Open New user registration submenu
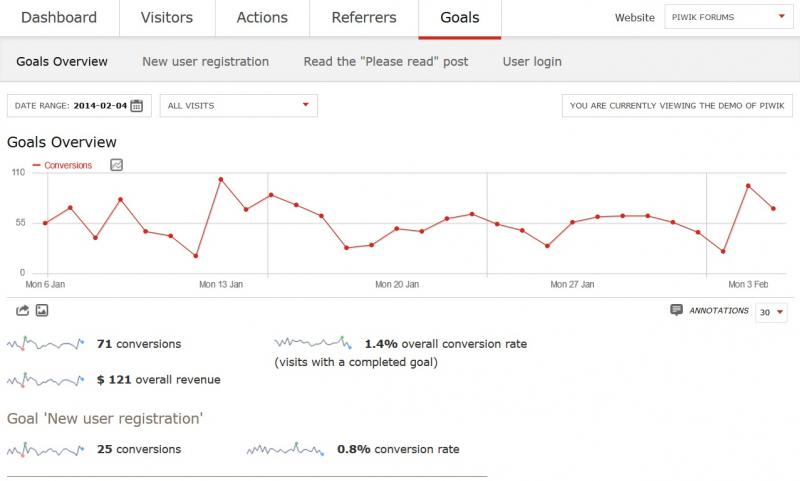 coord(206,62)
